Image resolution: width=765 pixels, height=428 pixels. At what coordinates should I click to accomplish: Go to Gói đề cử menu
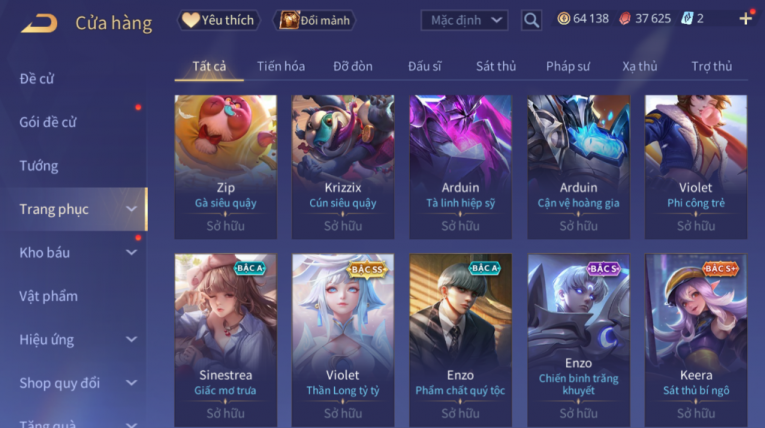[48, 122]
